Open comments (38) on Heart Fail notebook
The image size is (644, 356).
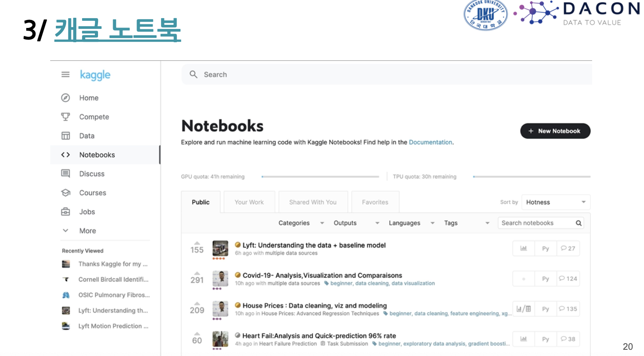tap(568, 339)
